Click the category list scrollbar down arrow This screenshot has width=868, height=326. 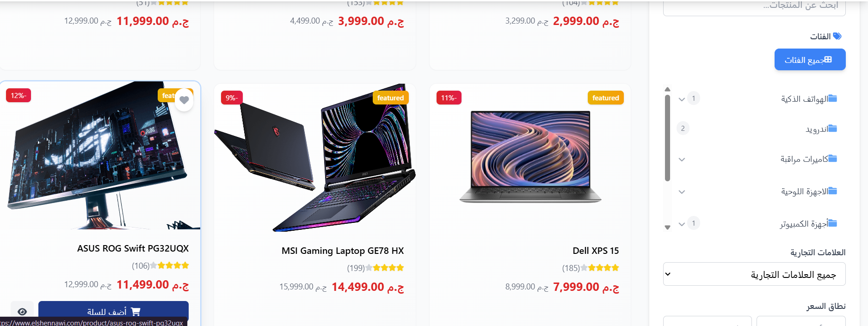(x=667, y=227)
